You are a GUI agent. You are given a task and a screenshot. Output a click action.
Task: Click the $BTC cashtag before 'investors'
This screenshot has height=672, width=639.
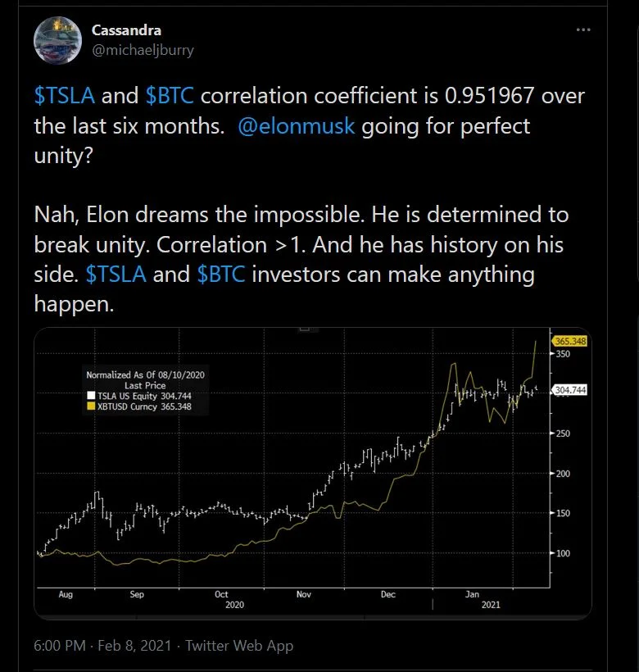[221, 275]
